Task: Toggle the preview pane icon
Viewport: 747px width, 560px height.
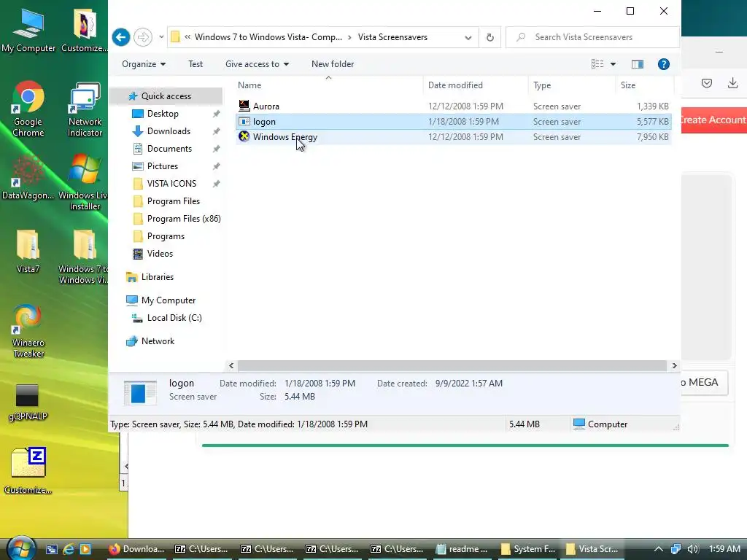Action: point(637,64)
